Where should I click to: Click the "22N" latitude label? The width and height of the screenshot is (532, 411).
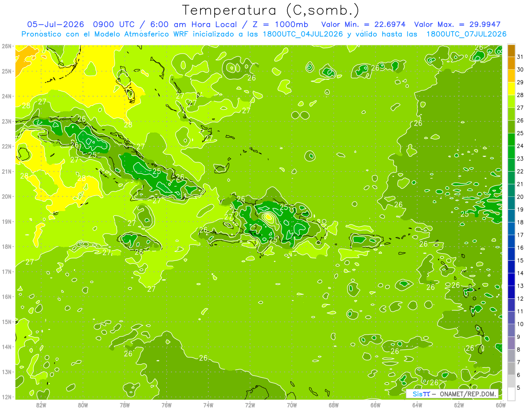pyautogui.click(x=7, y=146)
